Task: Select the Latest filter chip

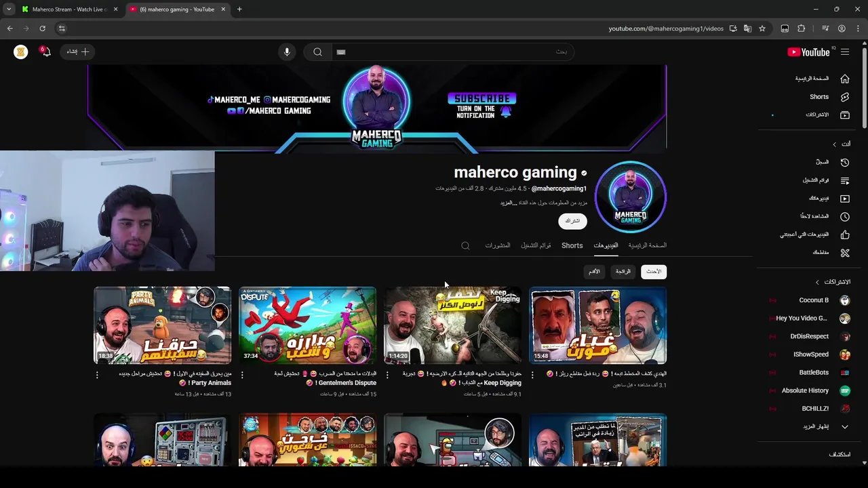Action: (x=654, y=272)
